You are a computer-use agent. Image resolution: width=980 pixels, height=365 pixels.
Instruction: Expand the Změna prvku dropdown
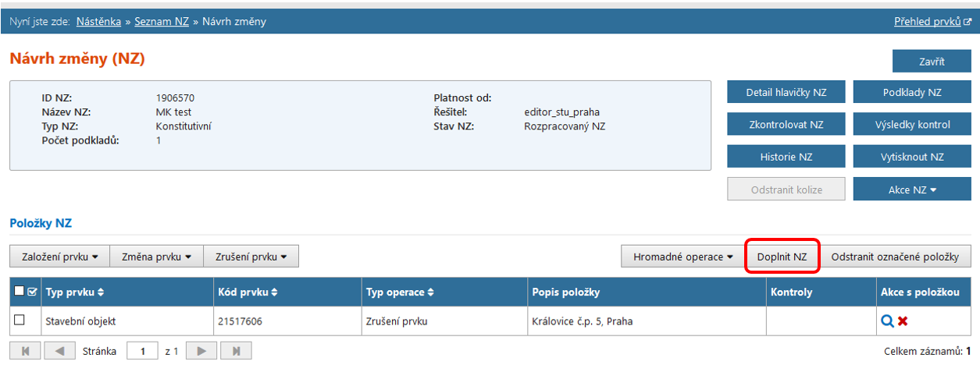point(156,256)
